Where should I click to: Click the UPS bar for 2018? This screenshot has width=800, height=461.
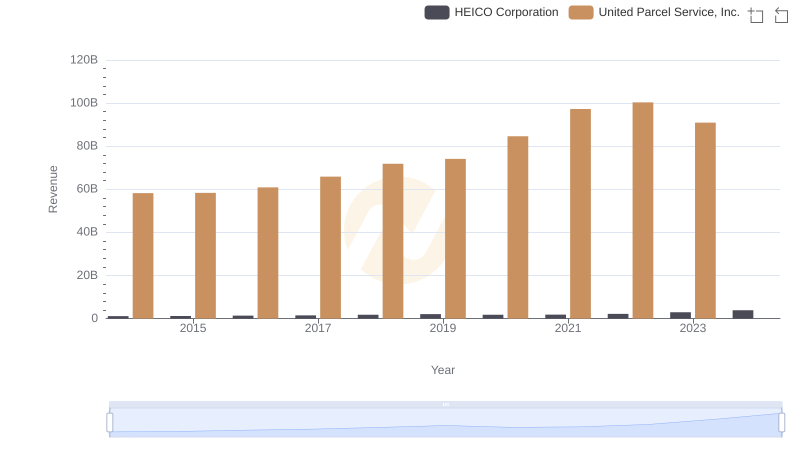pos(393,241)
